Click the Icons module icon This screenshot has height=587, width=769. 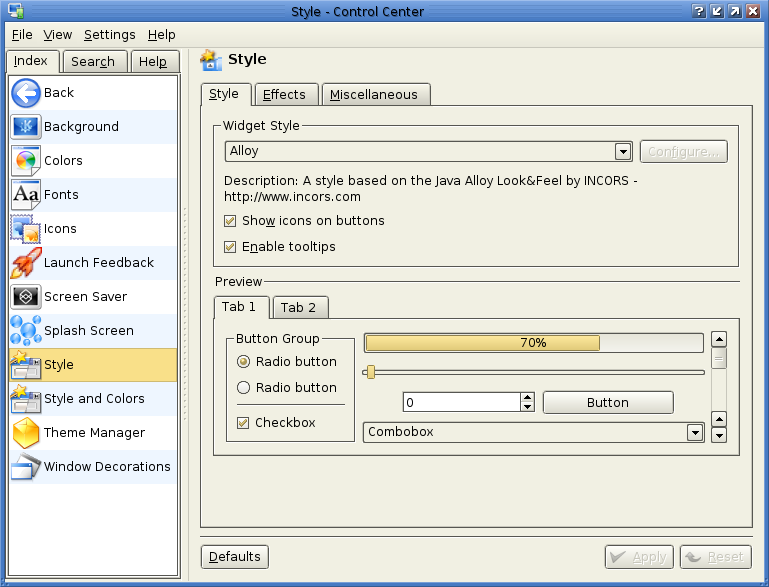[26, 229]
